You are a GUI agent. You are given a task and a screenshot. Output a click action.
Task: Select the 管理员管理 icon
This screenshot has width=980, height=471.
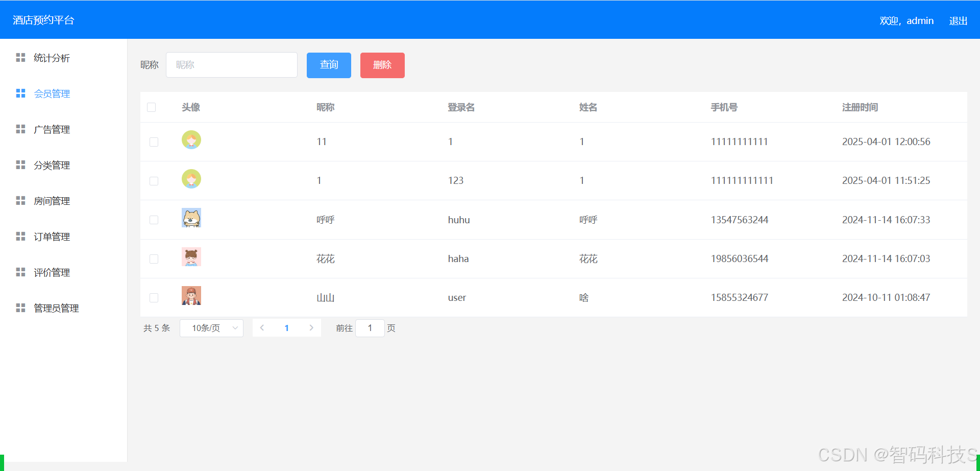(x=20, y=308)
